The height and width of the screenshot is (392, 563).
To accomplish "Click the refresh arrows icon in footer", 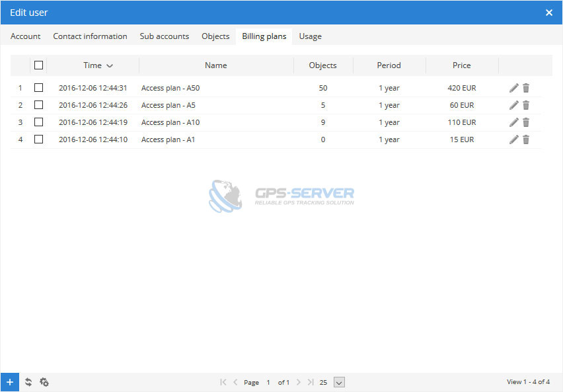I will pos(28,382).
